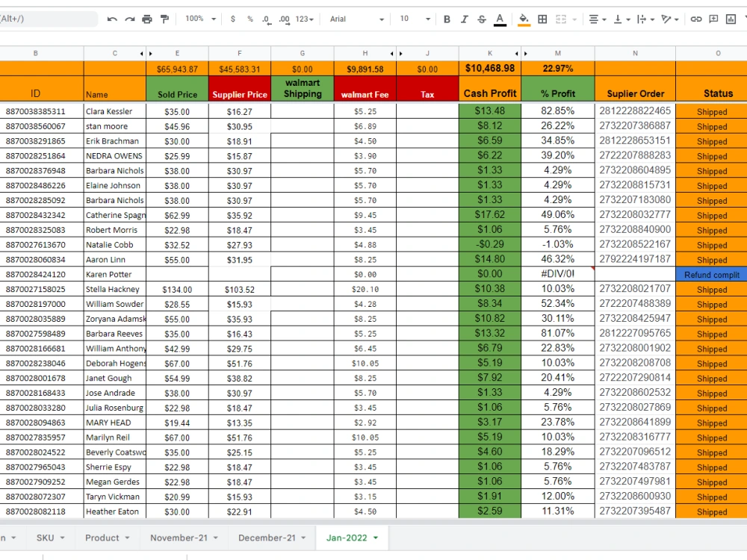
Task: Open the text rotation dropdown
Action: pos(670,19)
